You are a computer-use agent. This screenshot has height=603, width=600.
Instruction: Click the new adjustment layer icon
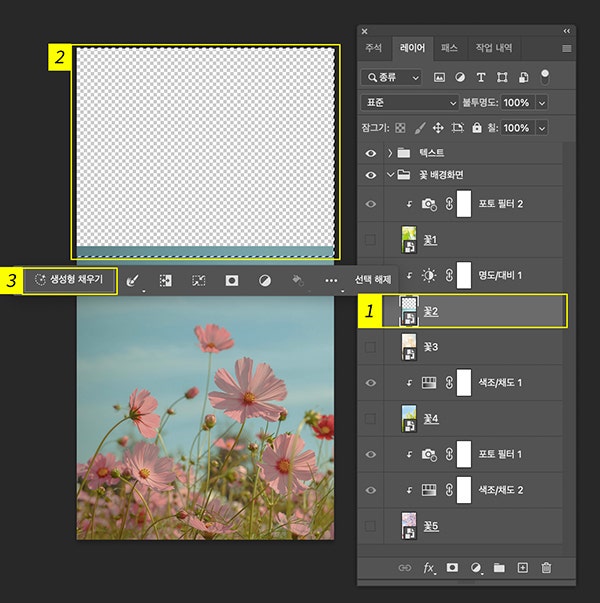[476, 568]
